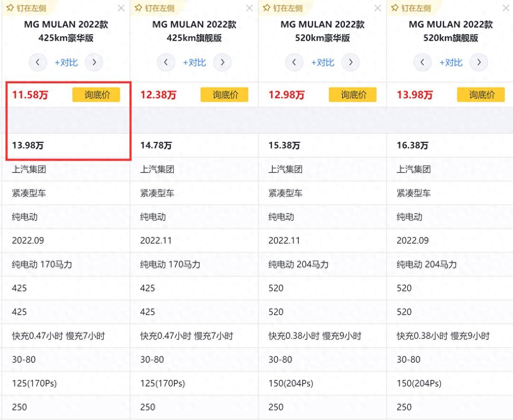Move 520km旗舰版 column right with arrow
Screen dimensions: 513x420
[479, 62]
